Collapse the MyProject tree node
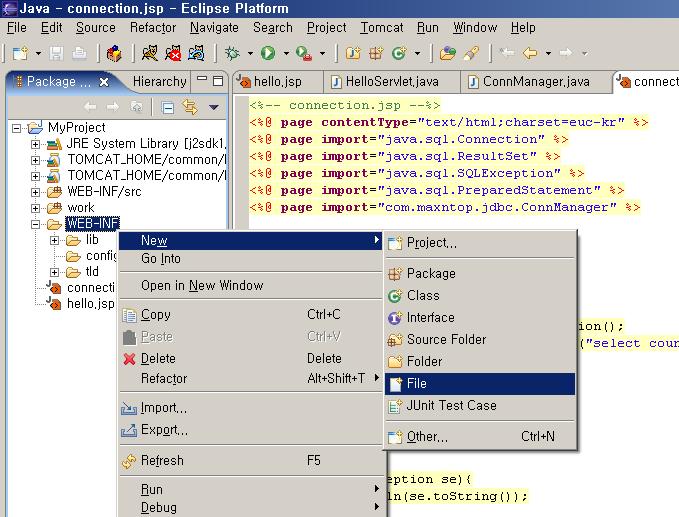This screenshot has height=517, width=679. pos(18,128)
